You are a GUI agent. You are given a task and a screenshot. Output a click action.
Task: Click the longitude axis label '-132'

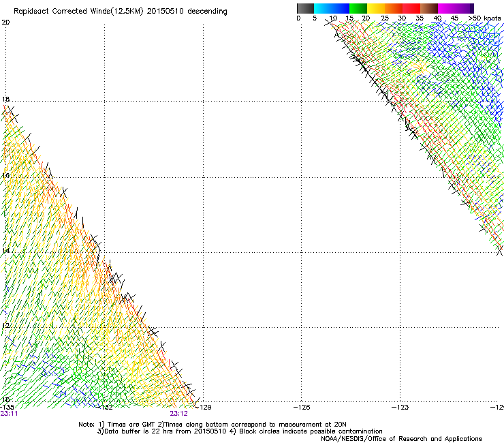coord(104,407)
